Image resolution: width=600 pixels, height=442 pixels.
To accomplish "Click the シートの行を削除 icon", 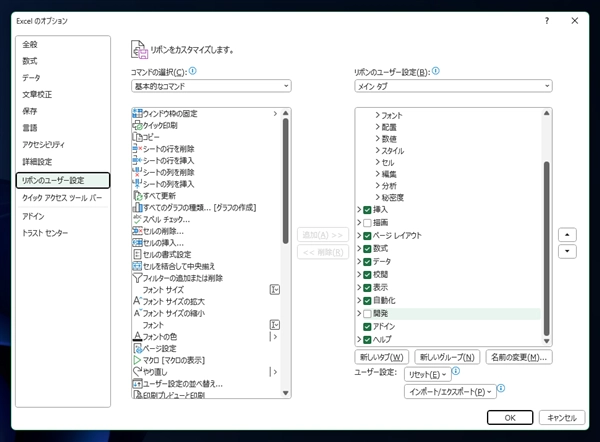I will (x=137, y=148).
